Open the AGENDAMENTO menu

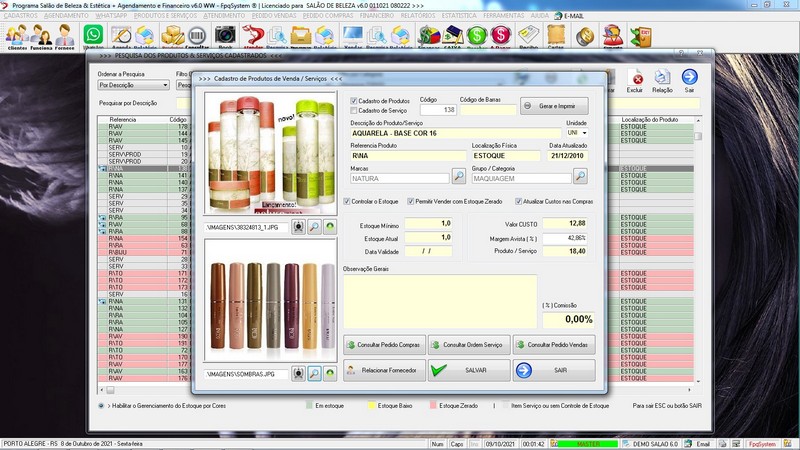point(66,16)
